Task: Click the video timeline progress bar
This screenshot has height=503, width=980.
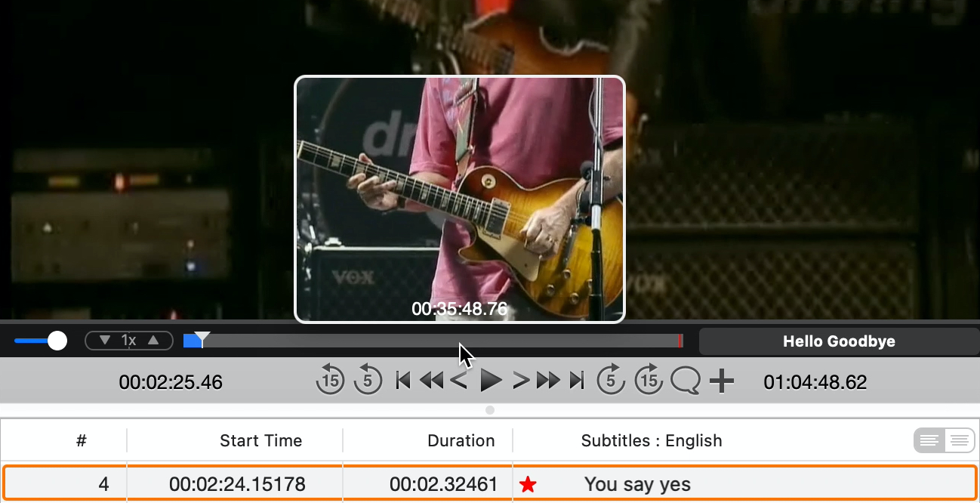Action: 433,341
